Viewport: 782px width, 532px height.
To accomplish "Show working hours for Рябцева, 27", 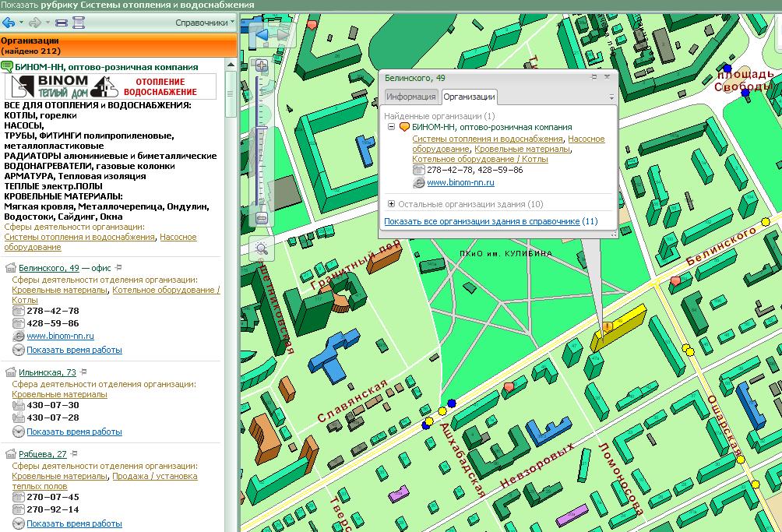I will click(x=74, y=523).
